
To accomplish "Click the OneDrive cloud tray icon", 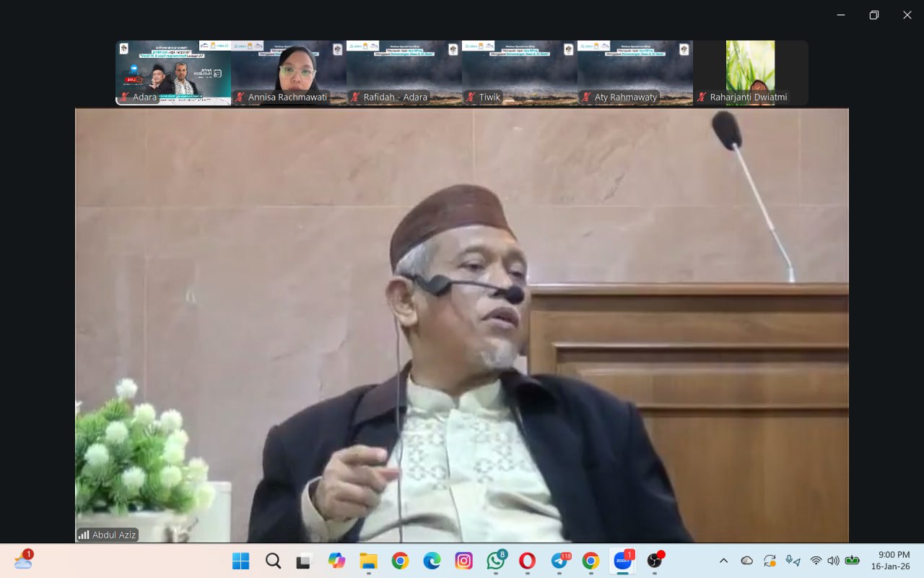I will tap(746, 561).
